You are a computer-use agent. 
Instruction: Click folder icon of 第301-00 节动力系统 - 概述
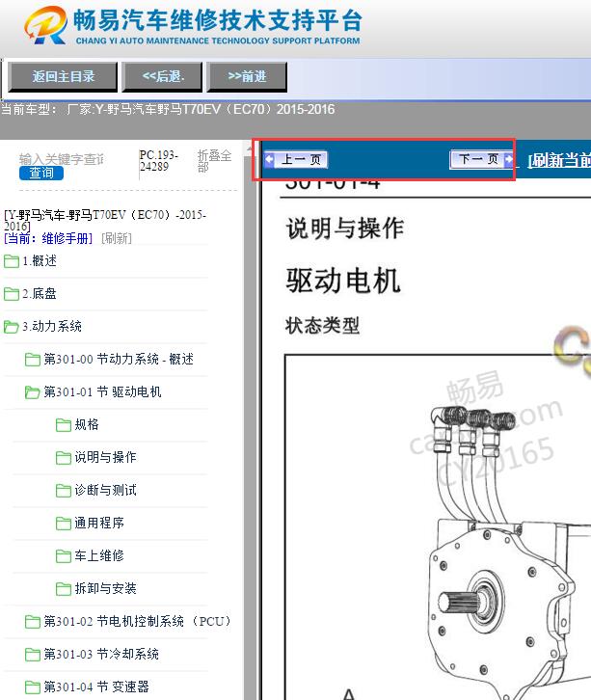32,360
